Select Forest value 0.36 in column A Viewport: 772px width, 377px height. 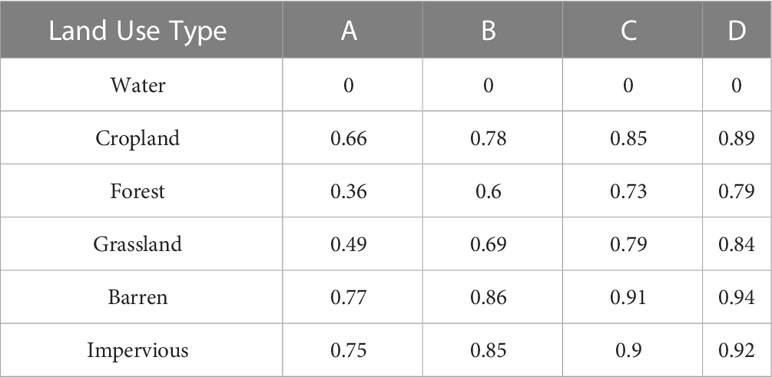(x=349, y=191)
